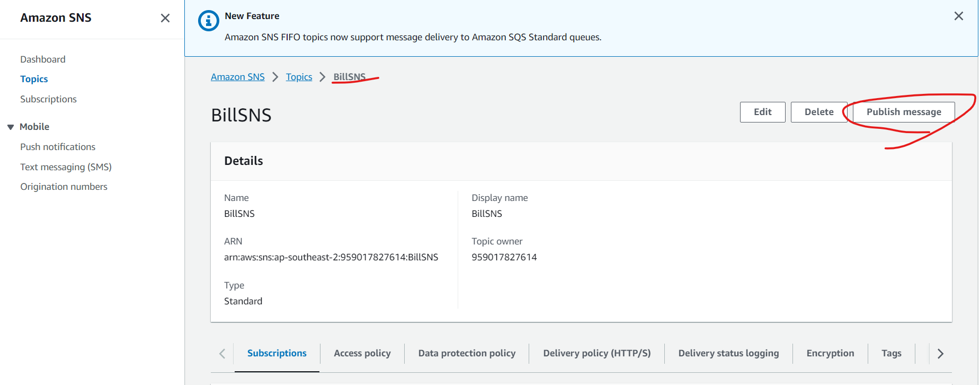Click the Publish message button
Screen dimensions: 980x385
904,112
